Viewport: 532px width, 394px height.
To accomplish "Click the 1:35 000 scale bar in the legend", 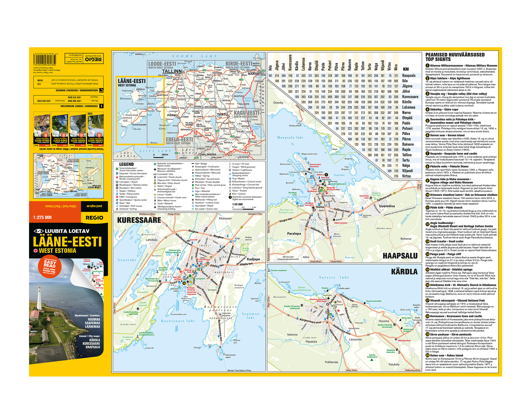I will pyautogui.click(x=243, y=207).
